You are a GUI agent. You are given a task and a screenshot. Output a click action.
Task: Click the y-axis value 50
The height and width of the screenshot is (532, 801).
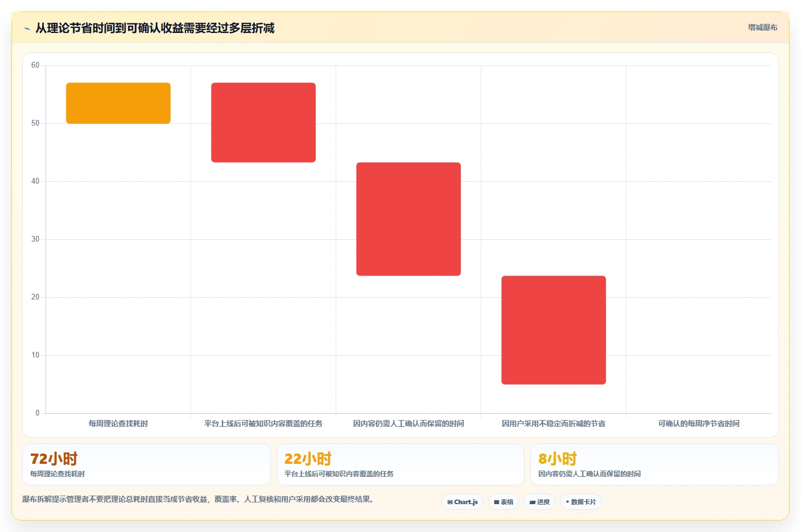pos(35,123)
